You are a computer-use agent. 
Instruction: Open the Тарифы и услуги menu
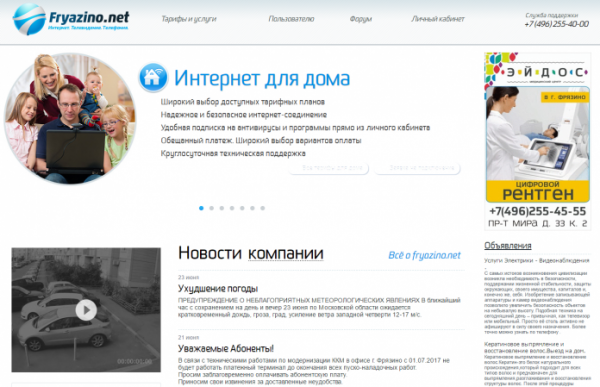pos(189,19)
